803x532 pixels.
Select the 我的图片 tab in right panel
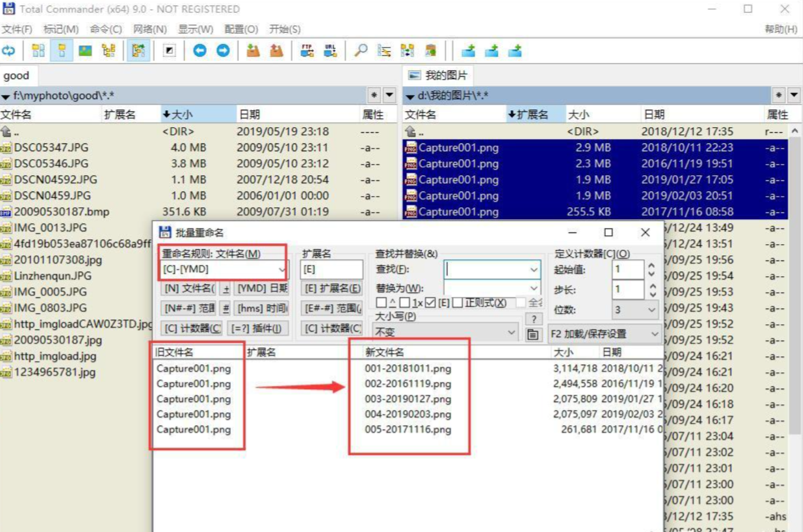pyautogui.click(x=438, y=76)
